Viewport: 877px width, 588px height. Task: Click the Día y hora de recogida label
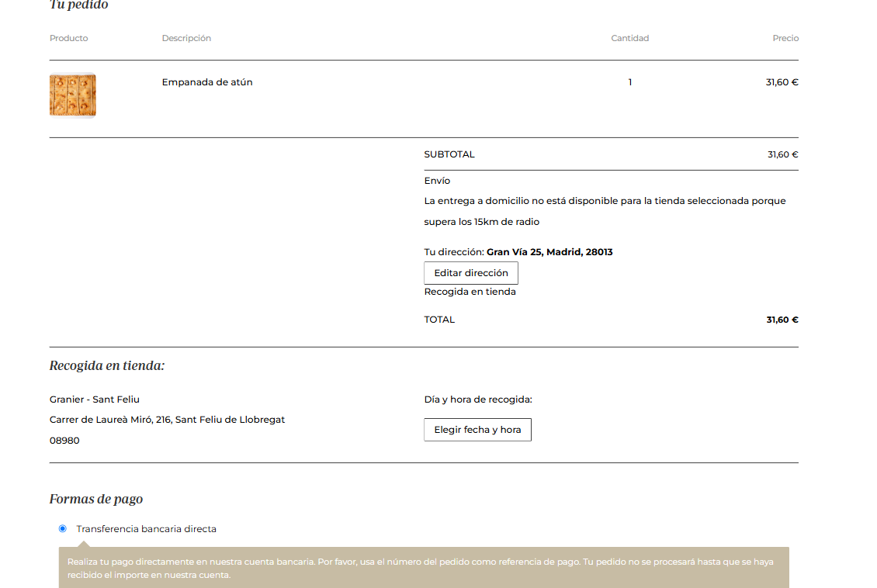478,399
